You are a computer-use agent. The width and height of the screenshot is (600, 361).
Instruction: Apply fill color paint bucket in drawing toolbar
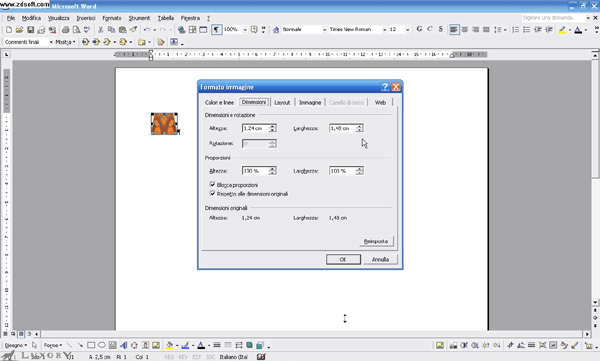tap(169, 345)
